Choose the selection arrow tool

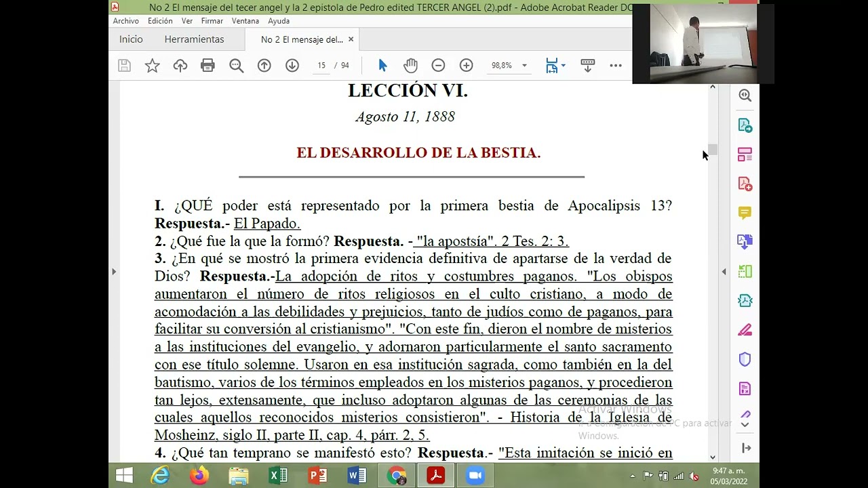pos(382,65)
